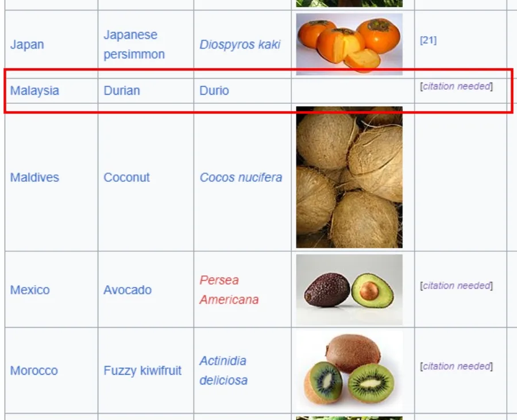The image size is (517, 420).
Task: Open the Diospyros kaki species link
Action: (240, 45)
